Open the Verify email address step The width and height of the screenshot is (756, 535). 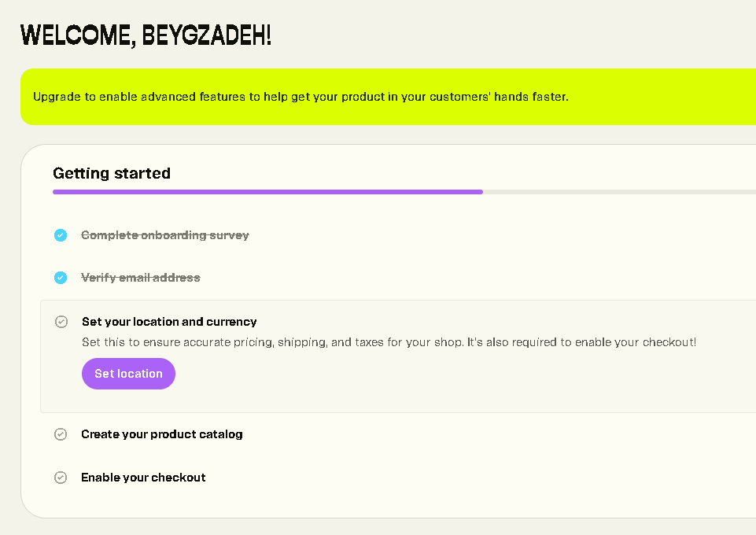(x=141, y=278)
